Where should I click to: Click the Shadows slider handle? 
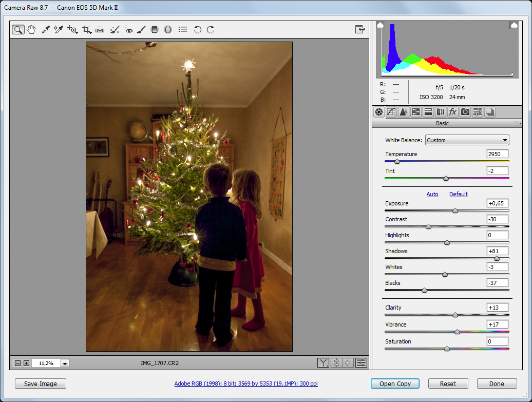497,258
